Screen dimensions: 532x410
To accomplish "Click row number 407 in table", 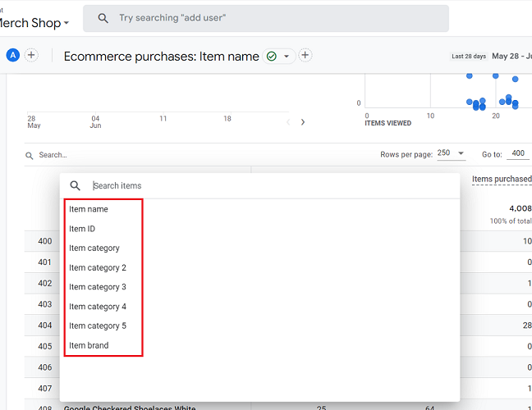I will (x=45, y=389).
